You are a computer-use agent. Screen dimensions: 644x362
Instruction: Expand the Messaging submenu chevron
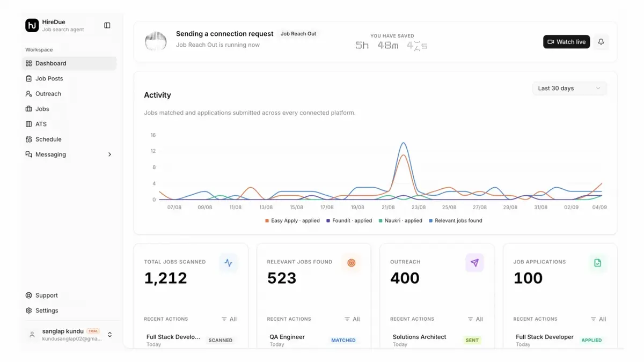pos(109,154)
